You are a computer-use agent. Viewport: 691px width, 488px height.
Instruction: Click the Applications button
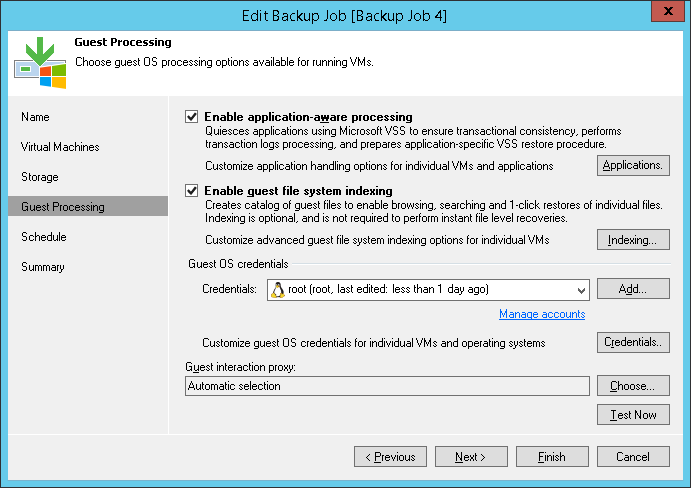[x=633, y=165]
